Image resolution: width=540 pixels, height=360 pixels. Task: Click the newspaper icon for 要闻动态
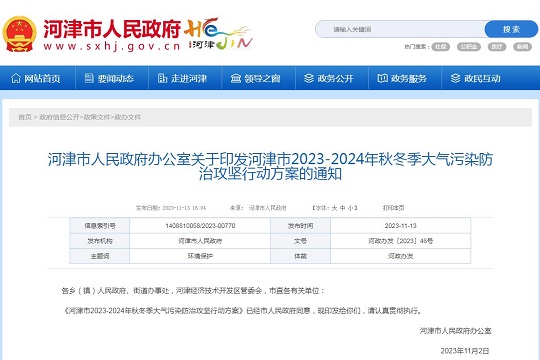[89, 78]
